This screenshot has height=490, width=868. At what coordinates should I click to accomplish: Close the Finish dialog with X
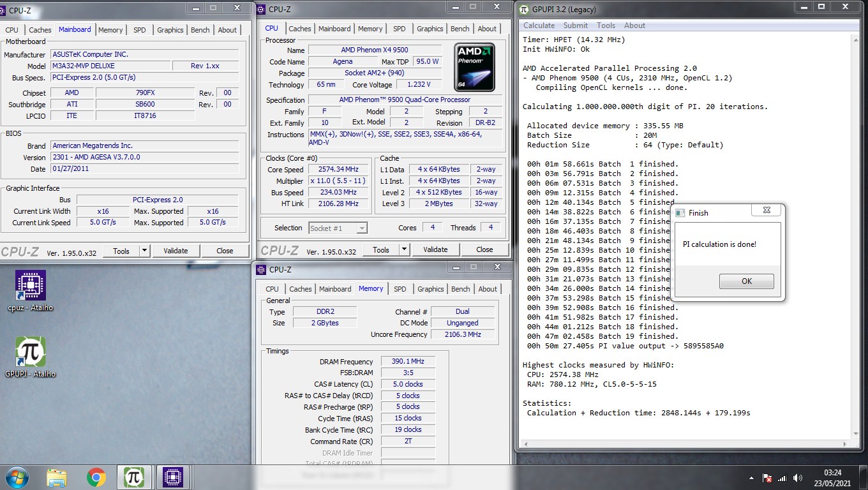pos(766,210)
